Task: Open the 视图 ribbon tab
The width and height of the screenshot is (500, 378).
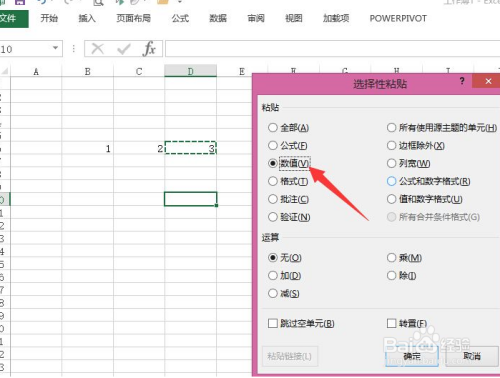Action: pos(294,18)
